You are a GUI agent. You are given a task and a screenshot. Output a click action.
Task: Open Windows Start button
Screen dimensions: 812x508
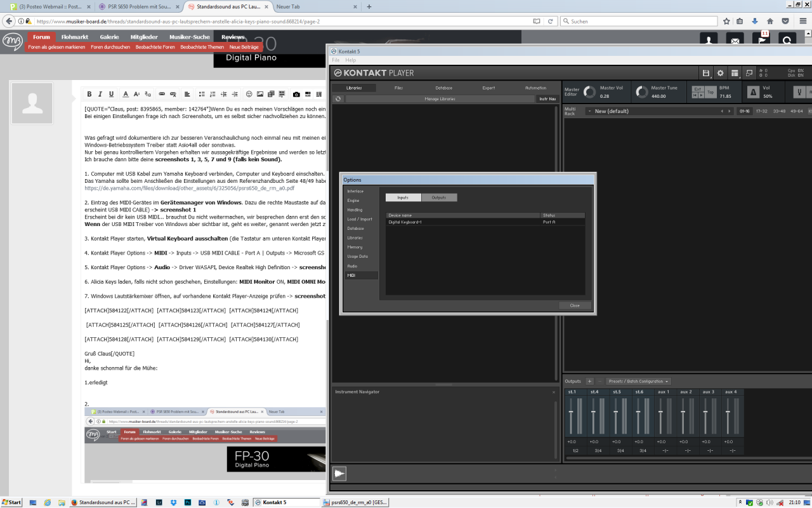11,502
